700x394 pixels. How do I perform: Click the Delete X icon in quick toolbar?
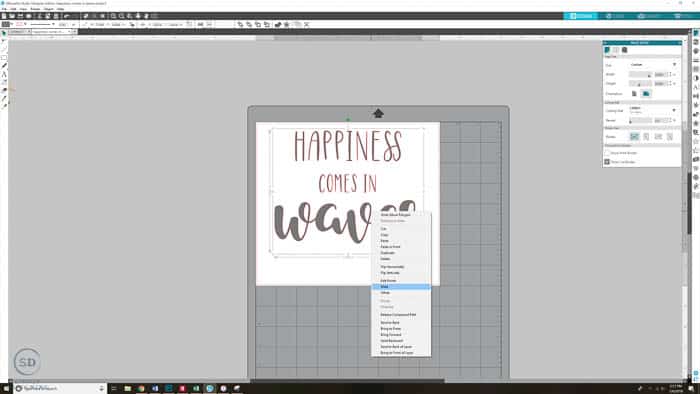click(x=307, y=25)
